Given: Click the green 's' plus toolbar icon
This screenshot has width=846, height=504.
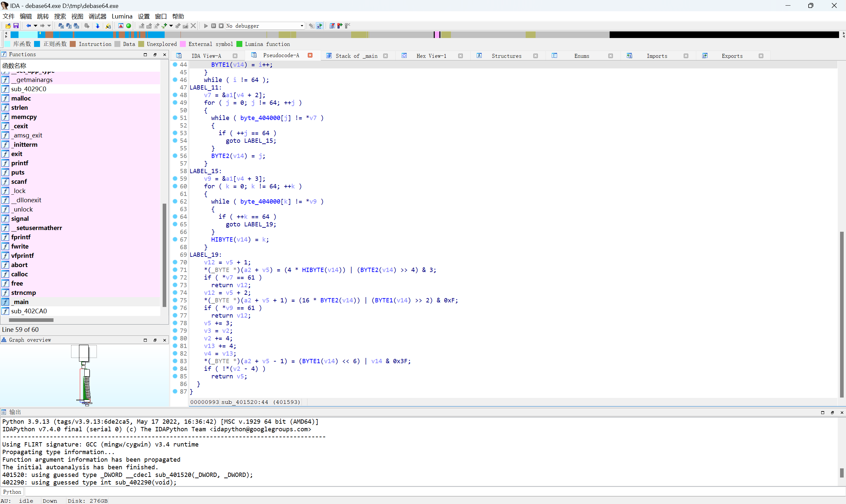Looking at the screenshot, I should [x=164, y=26].
